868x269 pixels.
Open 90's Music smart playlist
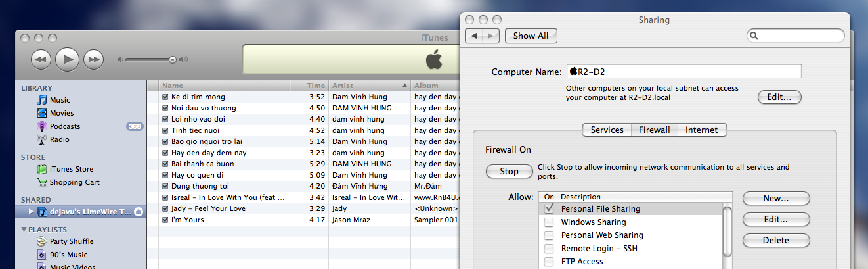tap(68, 255)
